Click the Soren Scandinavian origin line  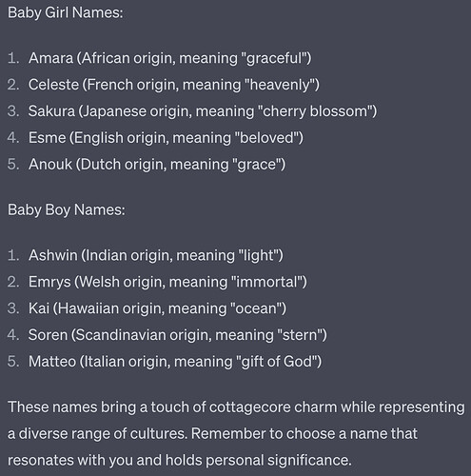click(x=178, y=335)
